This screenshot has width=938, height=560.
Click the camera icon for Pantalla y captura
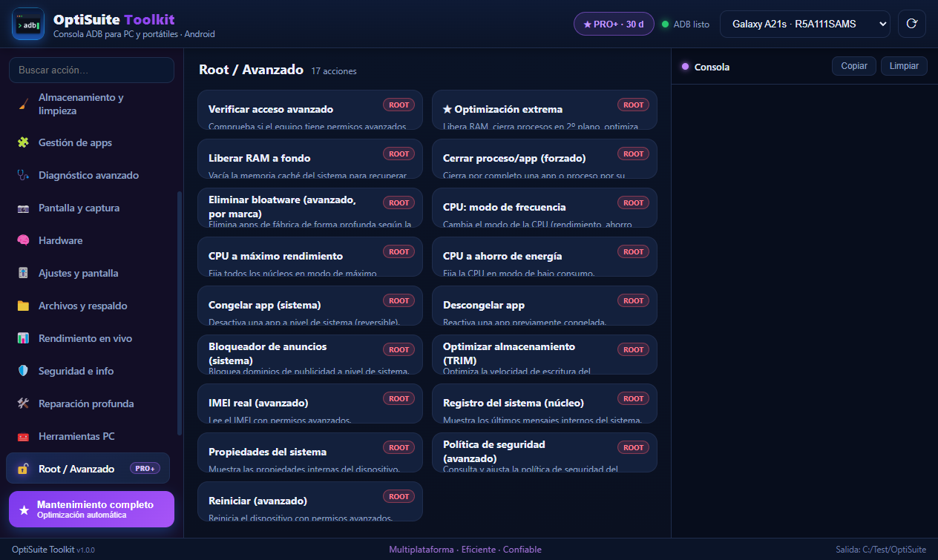pos(23,208)
